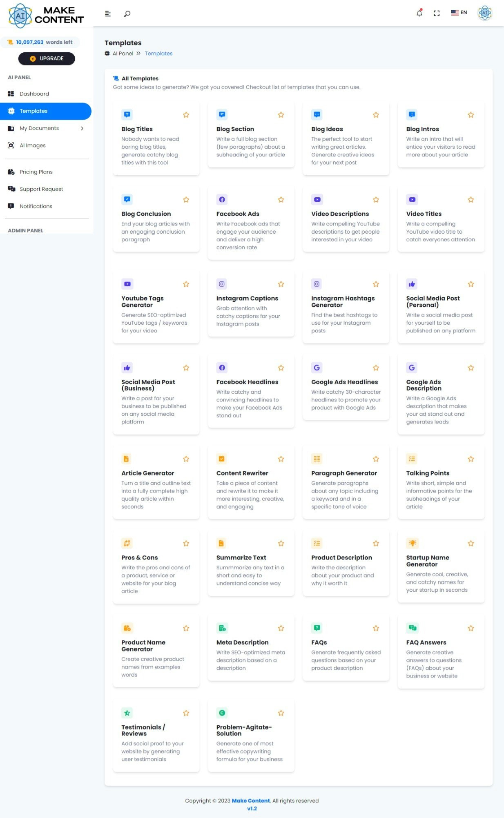This screenshot has width=504, height=818.
Task: Click the Google Ads Description G icon
Action: coord(412,368)
